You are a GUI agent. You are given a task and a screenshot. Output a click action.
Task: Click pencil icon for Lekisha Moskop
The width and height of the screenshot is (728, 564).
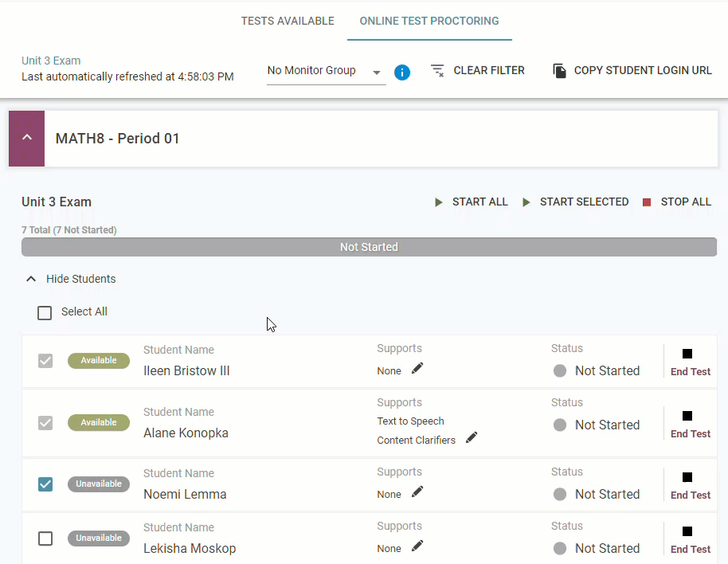coord(417,546)
